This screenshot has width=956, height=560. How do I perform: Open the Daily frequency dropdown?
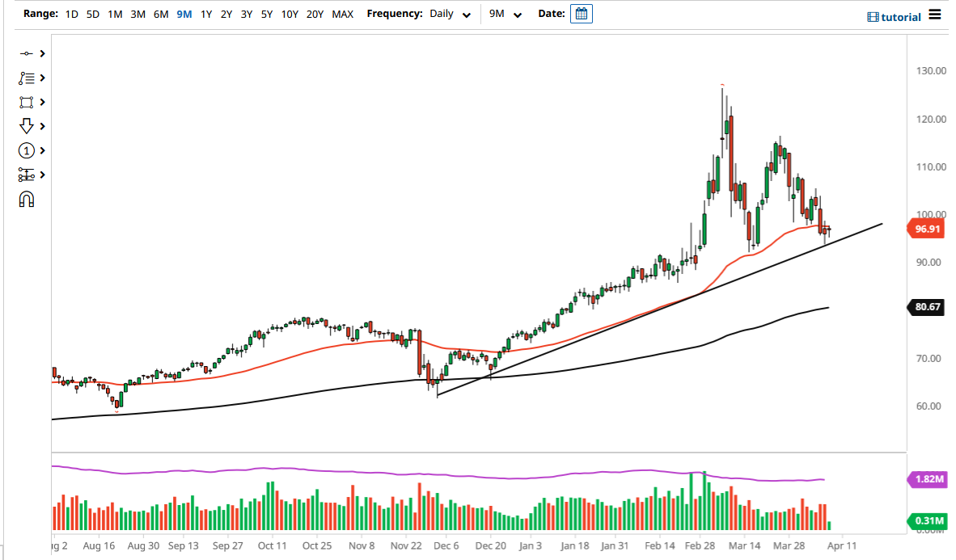click(450, 14)
